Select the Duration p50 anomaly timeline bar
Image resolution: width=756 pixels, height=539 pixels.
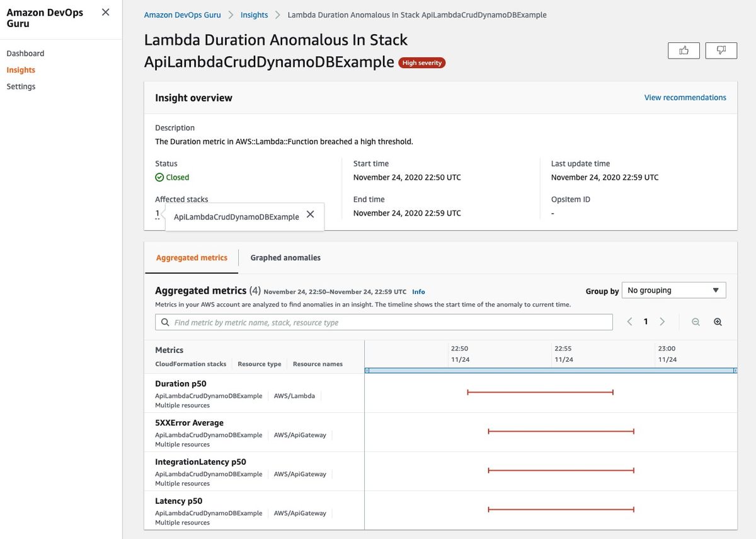tap(540, 392)
